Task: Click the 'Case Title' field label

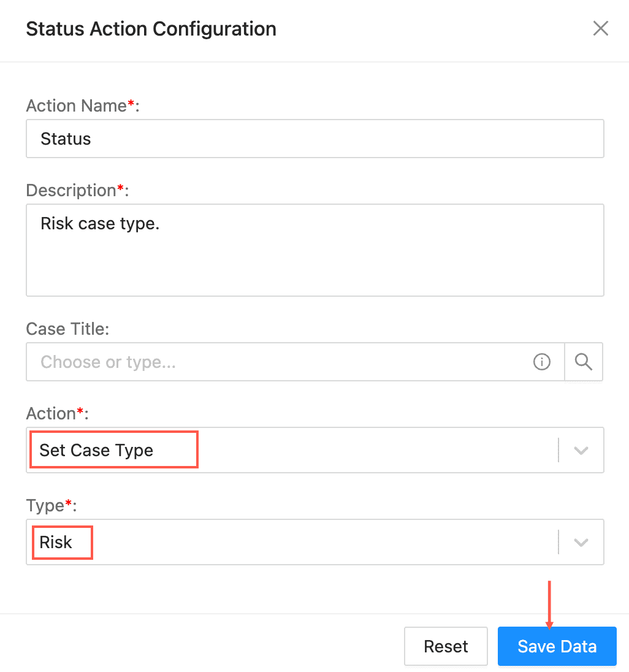Action: [x=67, y=329]
